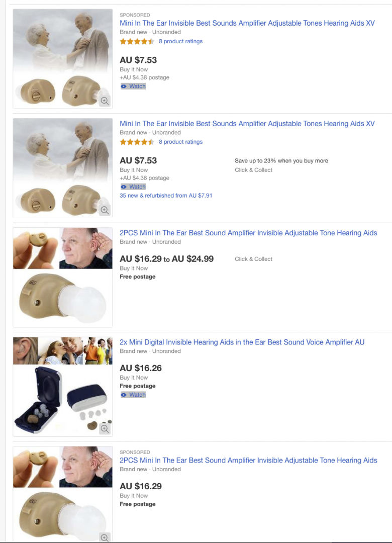Click thumbnail of third listing with fingers holding aid
The image size is (392, 543).
click(x=63, y=278)
